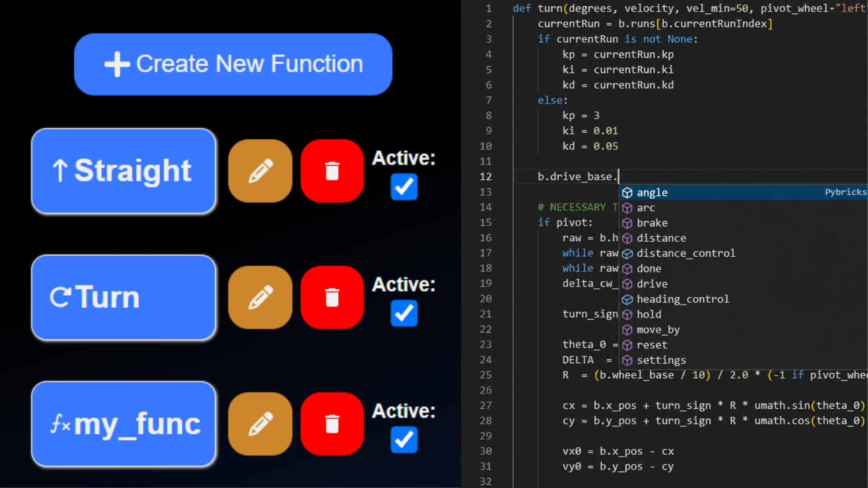
Task: Select 'arc' autocomplete suggestion
Action: coord(743,208)
